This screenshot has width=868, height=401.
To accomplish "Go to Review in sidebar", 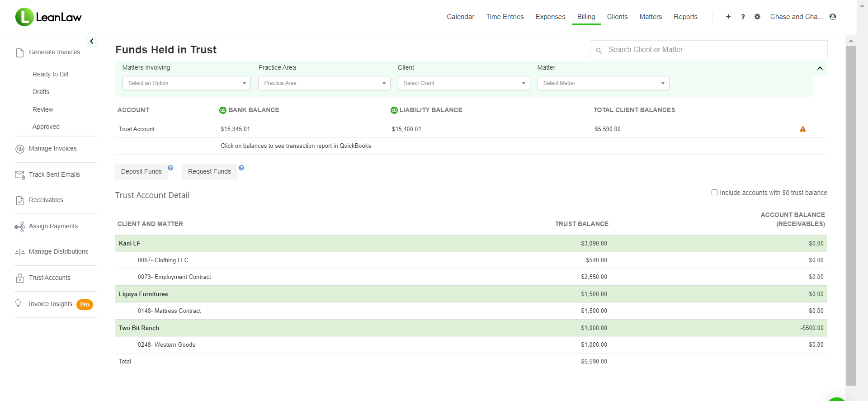I will 43,109.
